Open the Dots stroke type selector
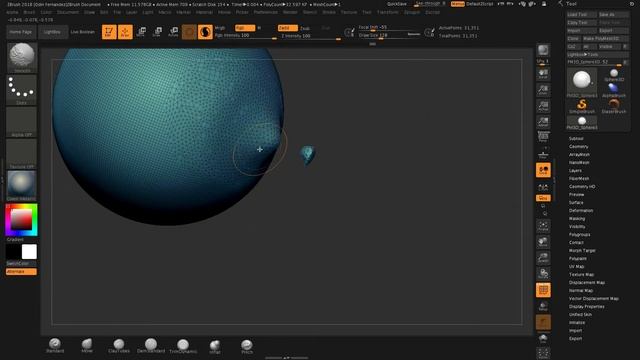Image resolution: width=640 pixels, height=360 pixels. (22, 90)
